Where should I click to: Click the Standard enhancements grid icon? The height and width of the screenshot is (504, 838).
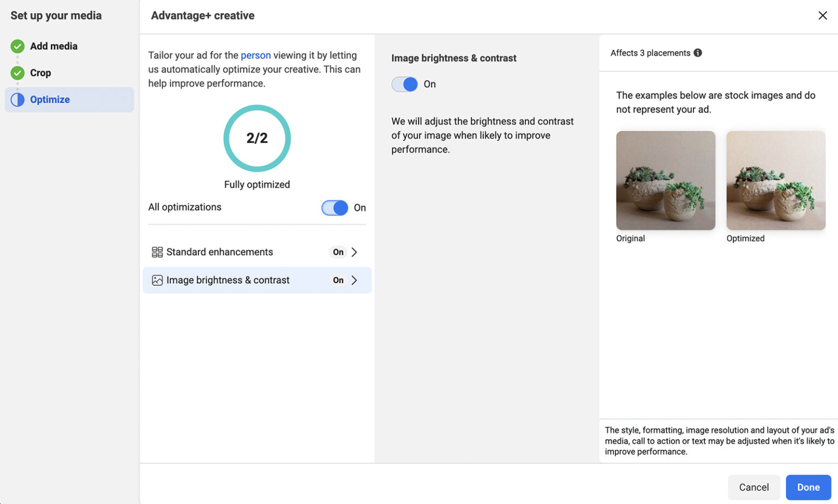(x=157, y=252)
